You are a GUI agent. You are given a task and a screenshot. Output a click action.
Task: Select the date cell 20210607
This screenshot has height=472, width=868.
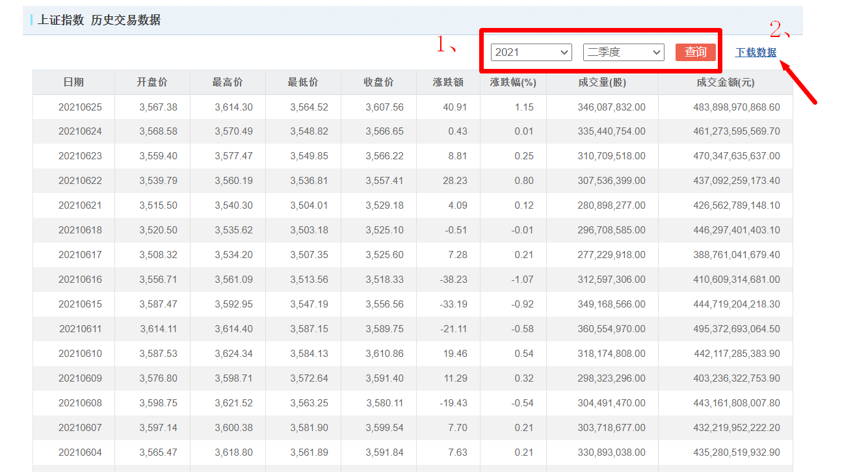click(80, 428)
